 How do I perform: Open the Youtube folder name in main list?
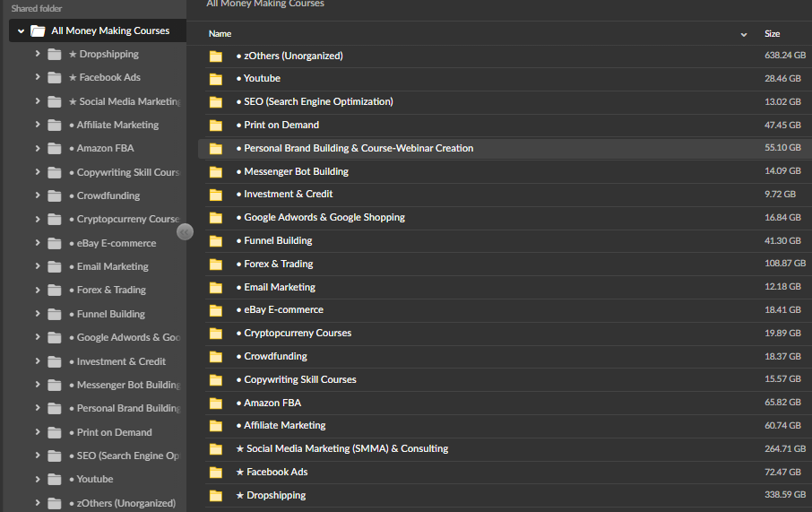click(x=262, y=78)
